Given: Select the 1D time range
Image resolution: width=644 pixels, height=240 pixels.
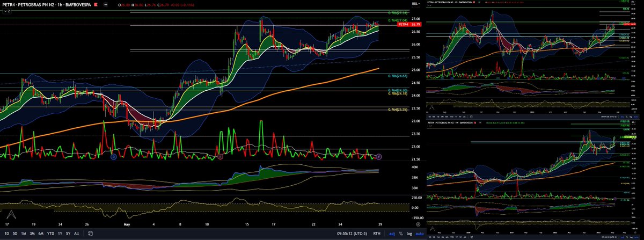Looking at the screenshot, I should (6, 234).
